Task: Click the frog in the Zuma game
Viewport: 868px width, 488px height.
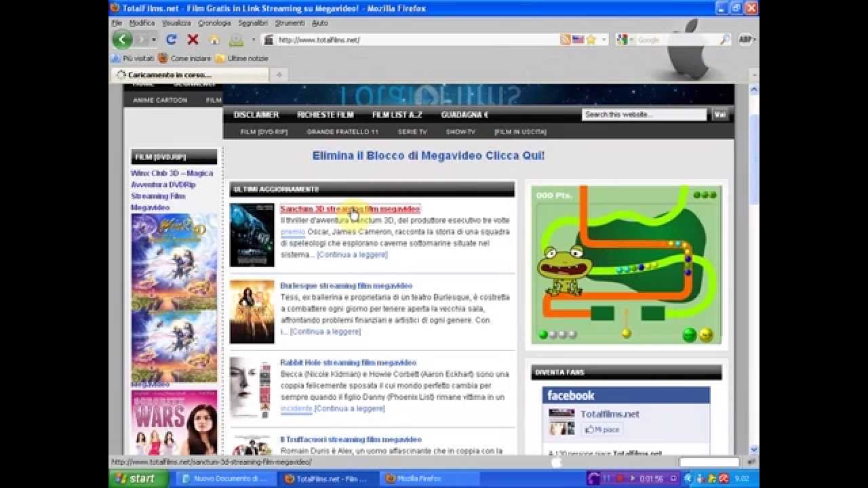Action: tap(564, 269)
